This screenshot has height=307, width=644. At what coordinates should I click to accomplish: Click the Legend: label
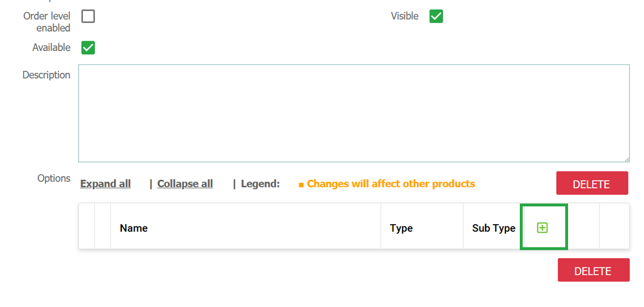pyautogui.click(x=260, y=184)
